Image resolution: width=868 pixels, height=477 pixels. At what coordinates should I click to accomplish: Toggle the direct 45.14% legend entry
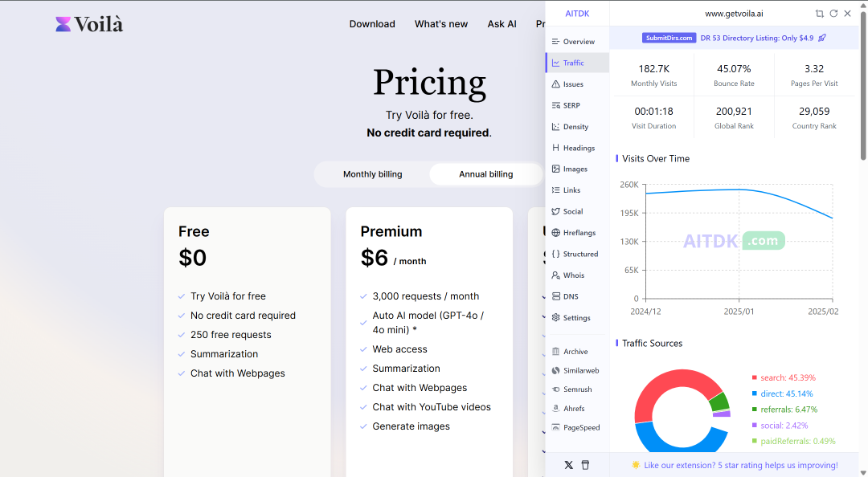coord(783,394)
